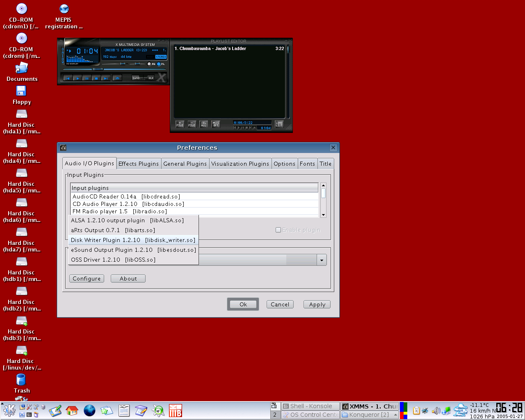
Task: Click the Playlist Editor vertical scrollbar
Action: (x=288, y=82)
